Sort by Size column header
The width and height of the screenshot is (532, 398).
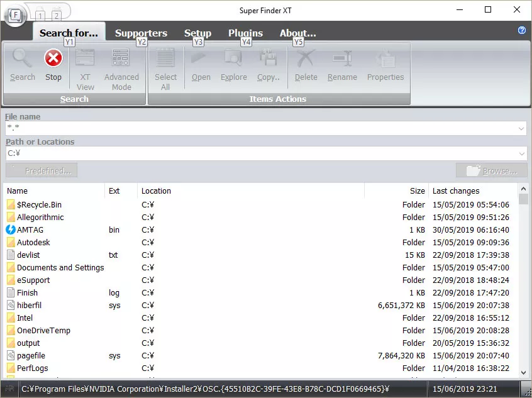point(396,191)
